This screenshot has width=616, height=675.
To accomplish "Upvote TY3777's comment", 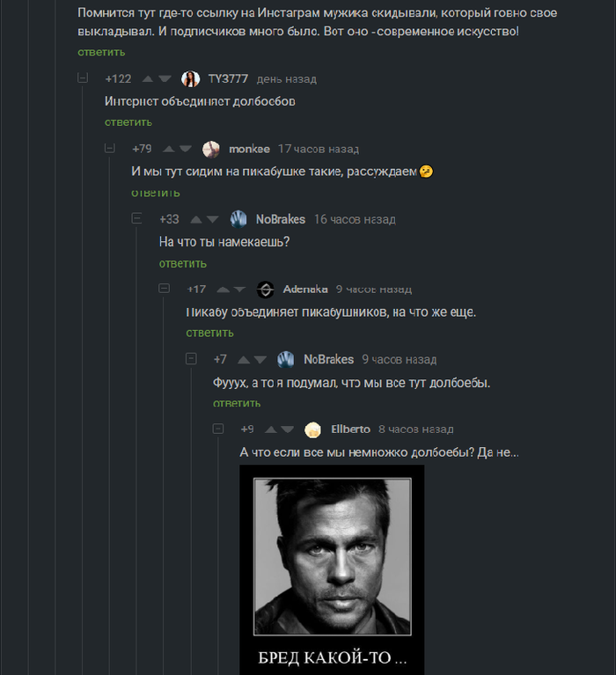I will click(x=147, y=79).
